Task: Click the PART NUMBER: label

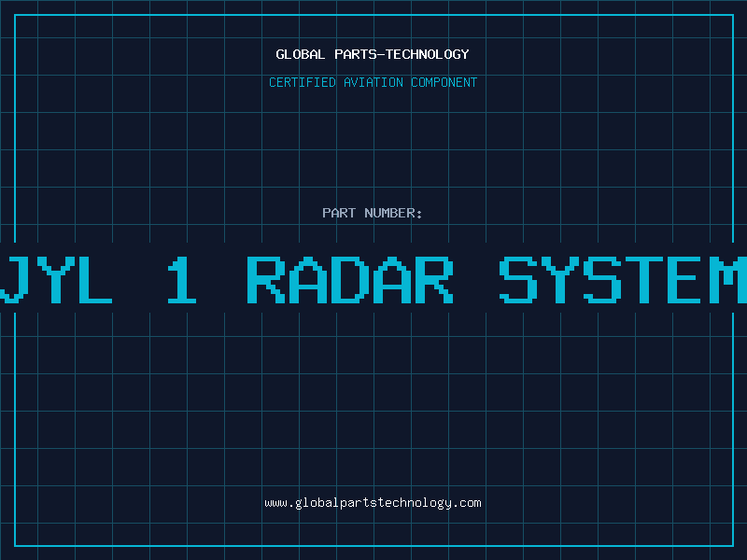Action: [373, 213]
